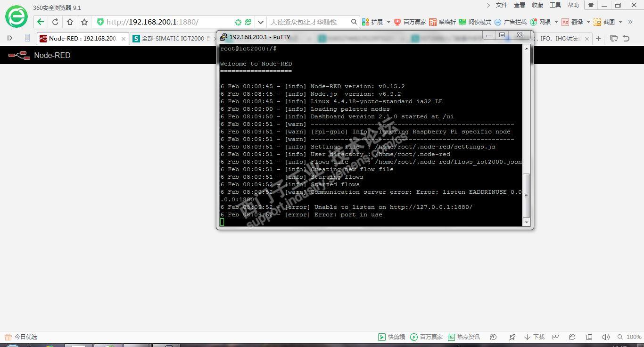The width and height of the screenshot is (644, 347).
Task: Click the compatibility mode icon in address bar
Action: (248, 22)
